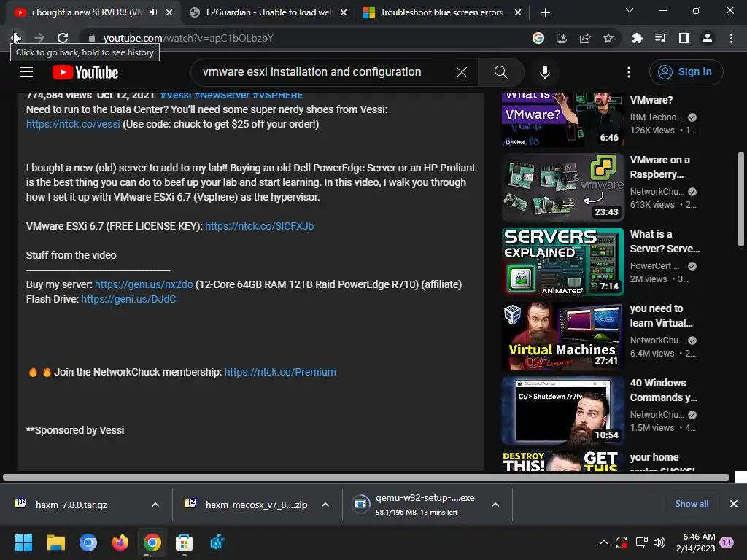Viewport: 747px width, 560px height.
Task: Click the Sign in button
Action: pyautogui.click(x=686, y=72)
